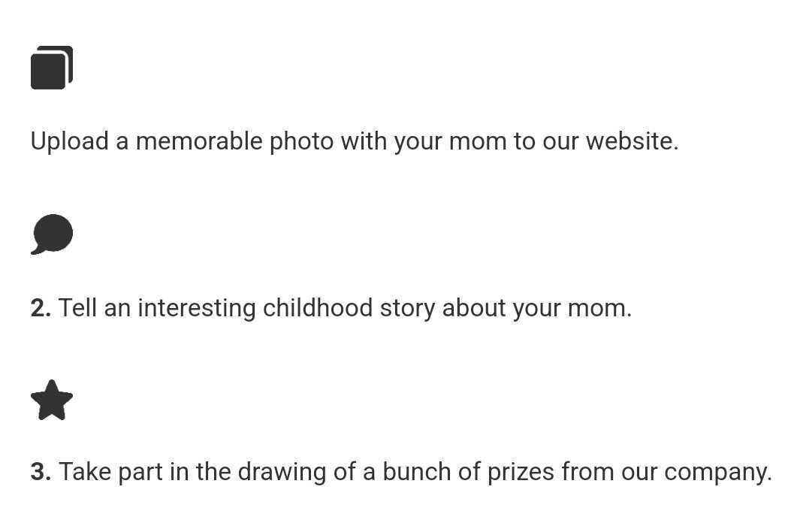This screenshot has width=791, height=532.
Task: Click the stacked photos copy icon
Action: point(52,68)
